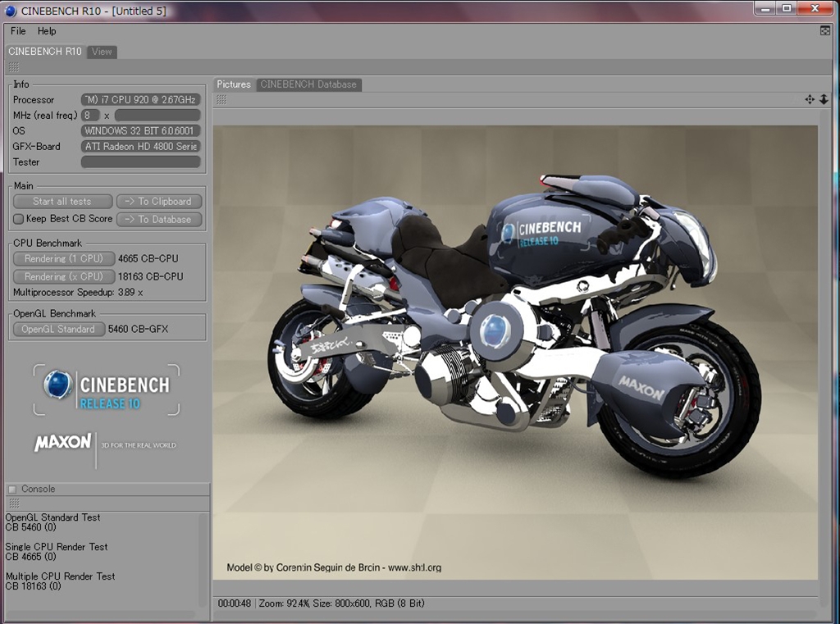
Task: Click the pan/move view icon in Pictures panel
Action: coord(810,99)
